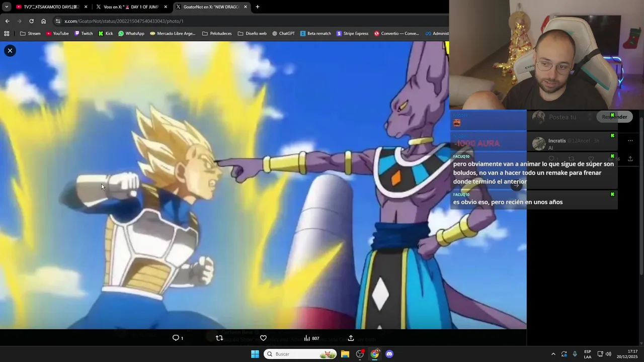Expand the Pelotudeces bookmarks folder
The height and width of the screenshot is (362, 644).
click(x=217, y=34)
